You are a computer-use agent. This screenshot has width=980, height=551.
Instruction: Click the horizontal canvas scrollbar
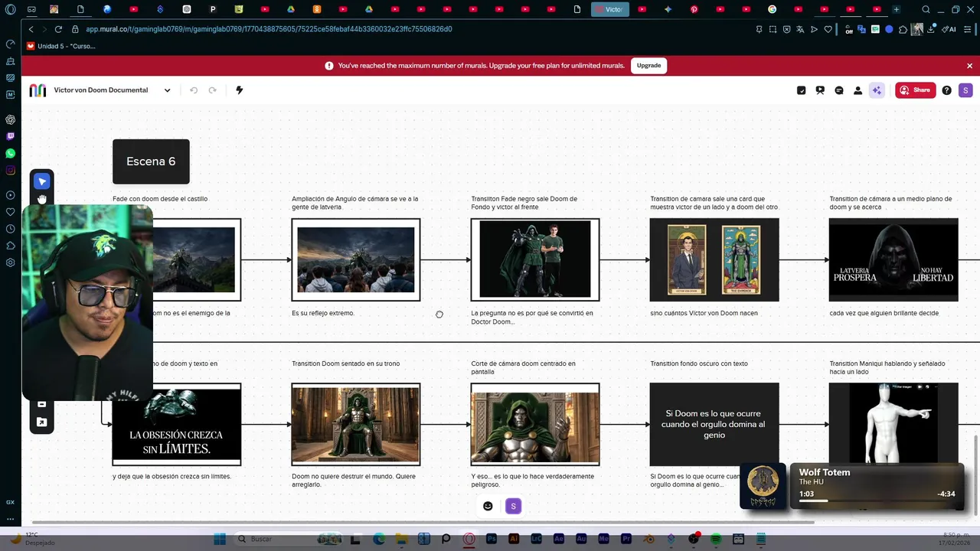[423, 523]
